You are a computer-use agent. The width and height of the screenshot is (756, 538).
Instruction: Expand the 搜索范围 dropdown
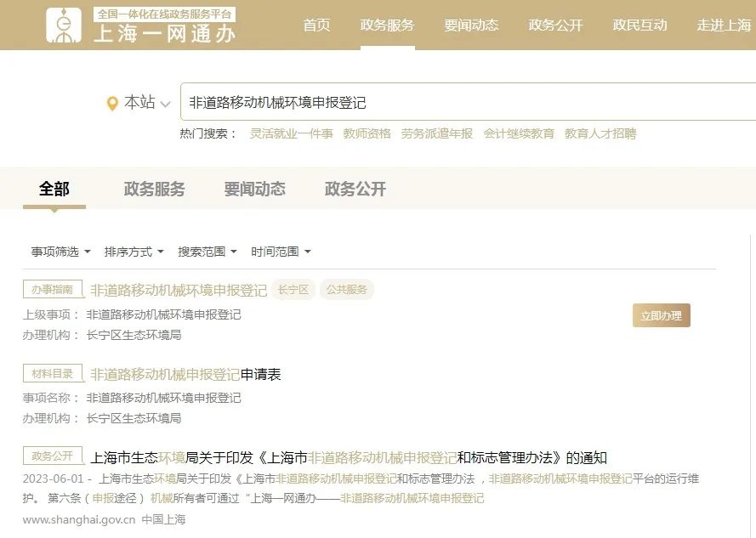pos(207,252)
